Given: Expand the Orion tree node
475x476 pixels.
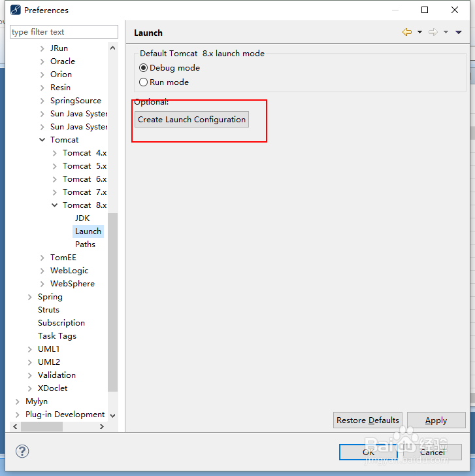Looking at the screenshot, I should pyautogui.click(x=42, y=75).
